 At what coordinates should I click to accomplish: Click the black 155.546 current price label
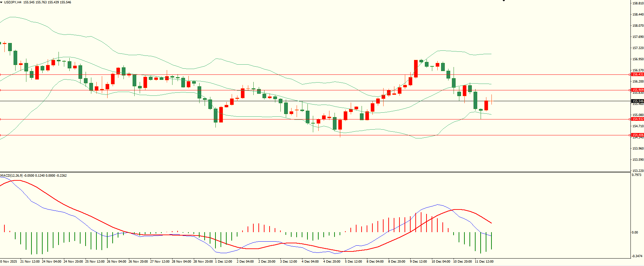pos(638,101)
